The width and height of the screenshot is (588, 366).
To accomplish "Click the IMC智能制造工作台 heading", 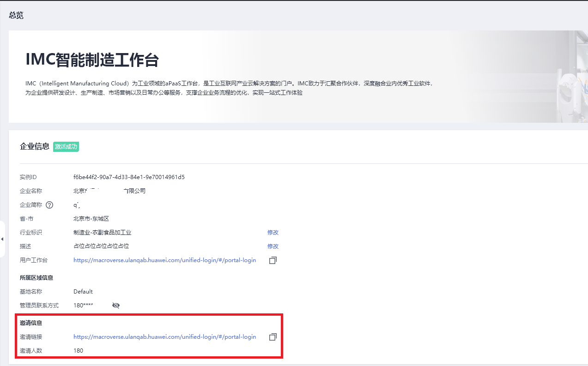I will point(92,60).
